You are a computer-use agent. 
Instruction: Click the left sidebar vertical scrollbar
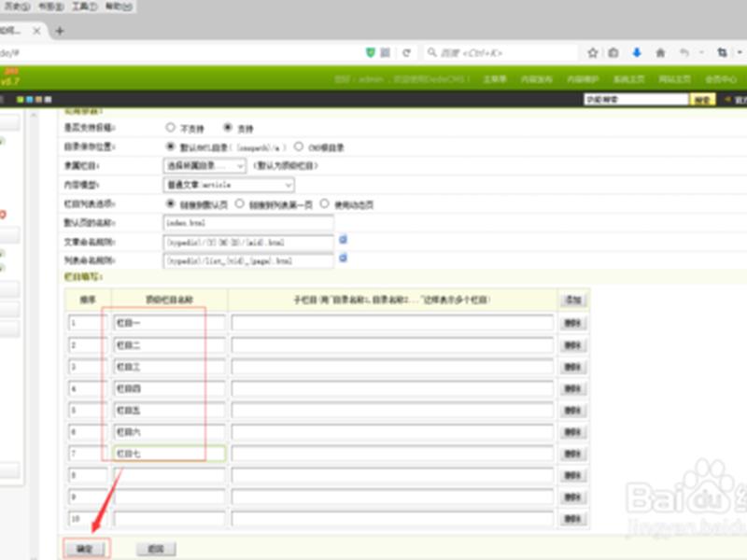(34, 333)
